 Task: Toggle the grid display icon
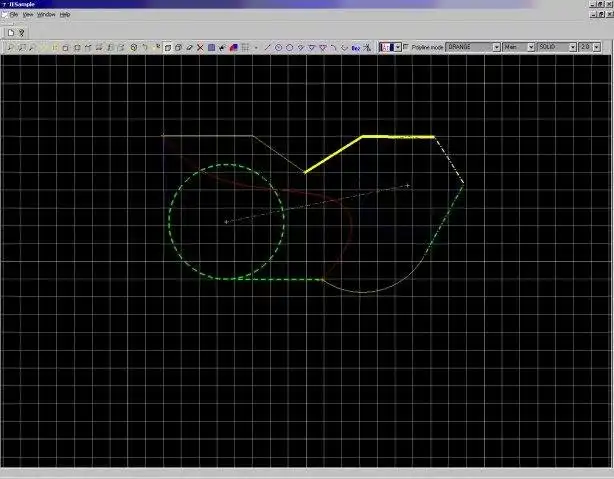tap(245, 47)
